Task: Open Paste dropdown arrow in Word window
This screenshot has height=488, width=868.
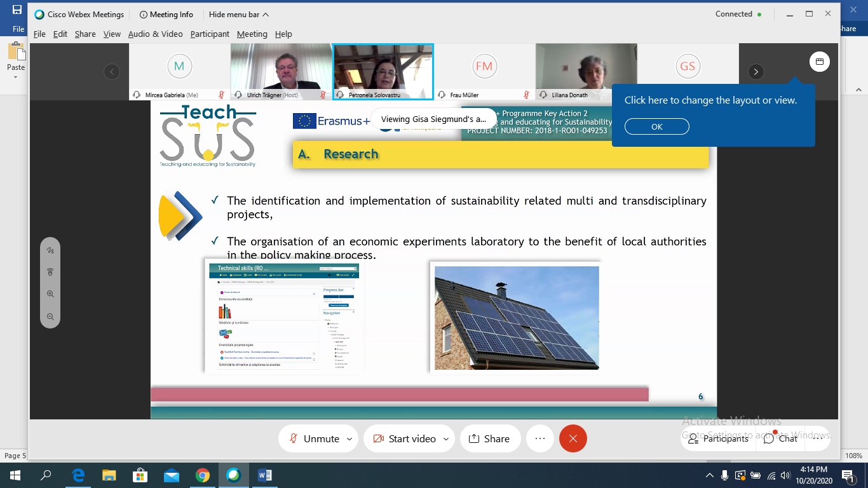Action: click(16, 78)
